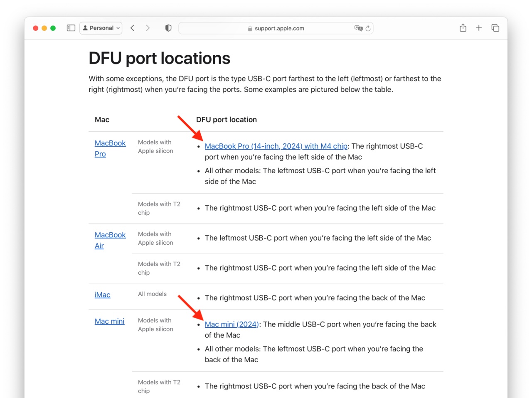The width and height of the screenshot is (532, 398).
Task: Show tab overview icon
Action: coord(495,28)
